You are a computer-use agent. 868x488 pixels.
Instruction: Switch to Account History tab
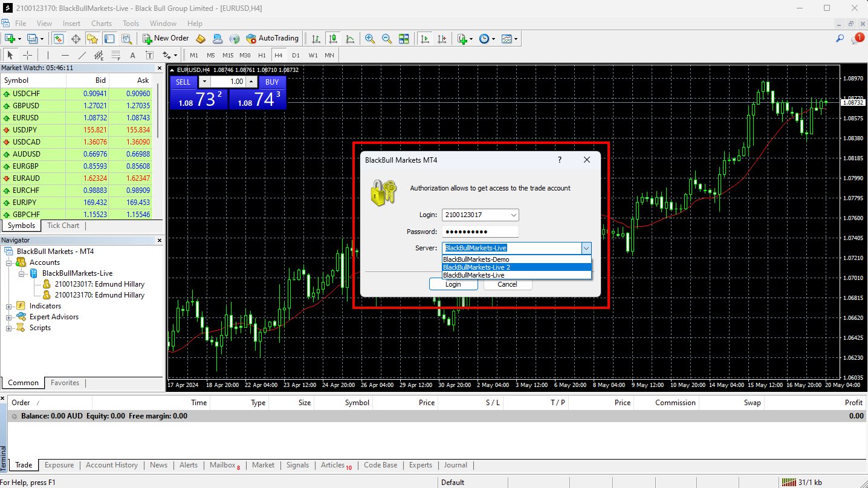click(x=111, y=465)
